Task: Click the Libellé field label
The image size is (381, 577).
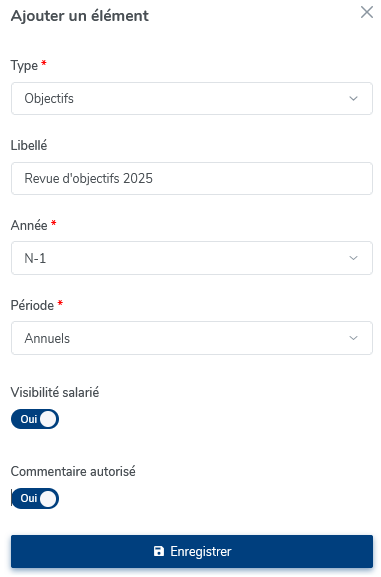Action: point(29,145)
